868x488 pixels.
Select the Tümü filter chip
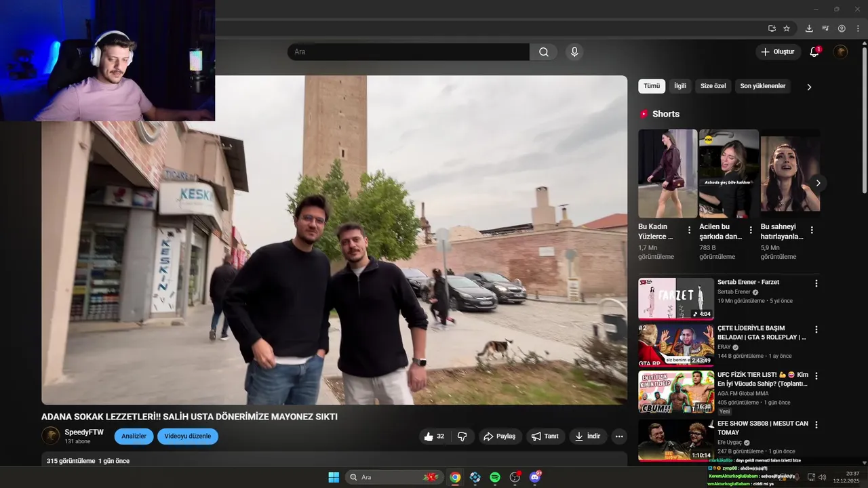coord(652,87)
